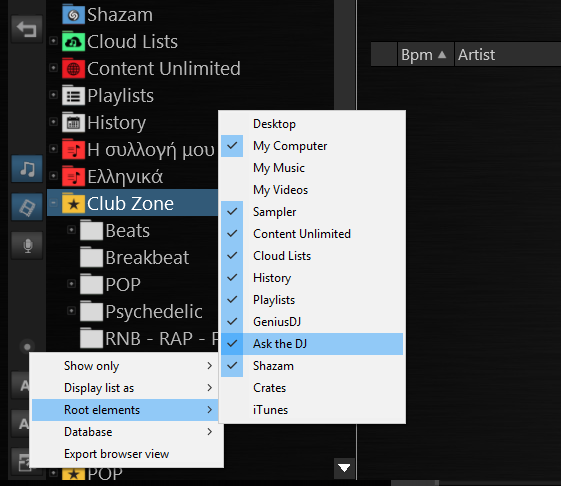
Task: Click the Beats folder icon
Action: [92, 230]
